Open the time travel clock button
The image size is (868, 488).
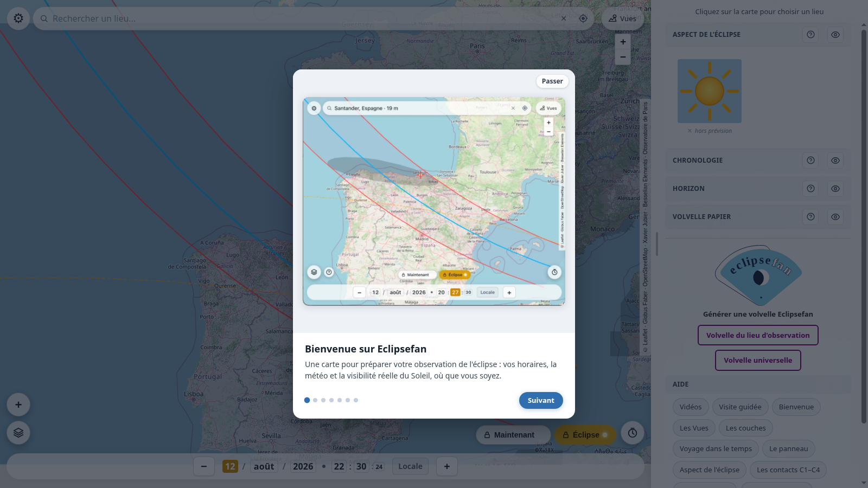point(633,433)
